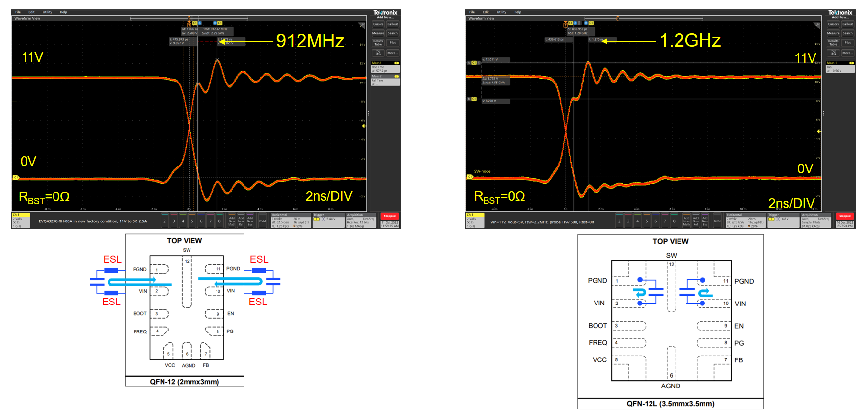
Task: Enable the DVM button on left oscilloscope
Action: point(262,221)
